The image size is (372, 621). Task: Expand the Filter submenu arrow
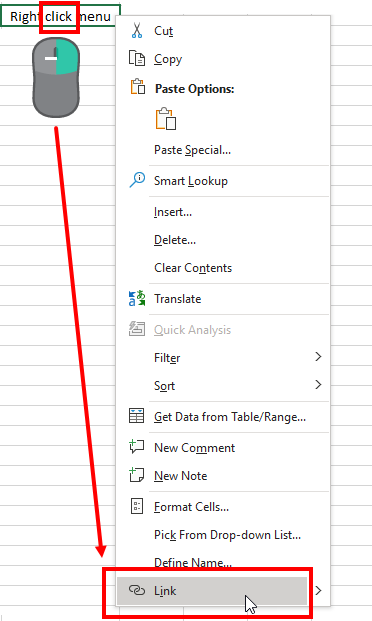pyautogui.click(x=318, y=357)
